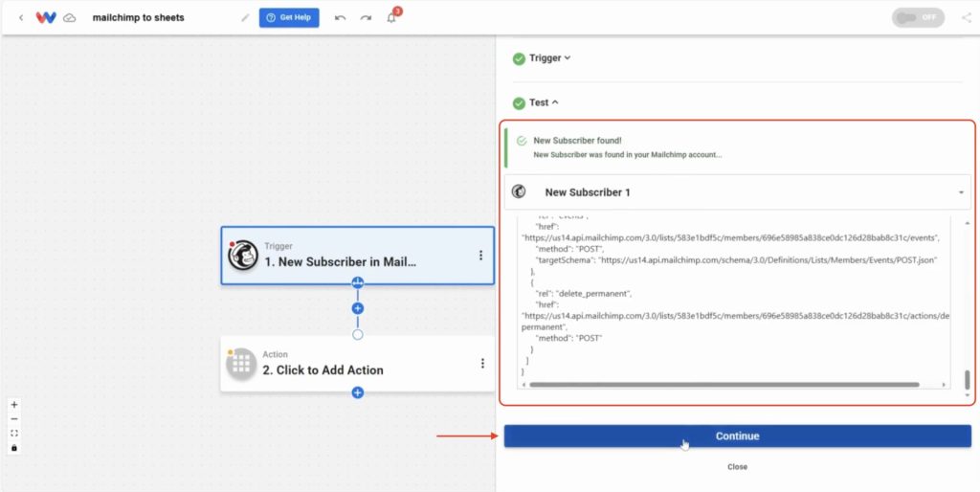
Task: Open notifications bell icon
Action: [x=391, y=17]
